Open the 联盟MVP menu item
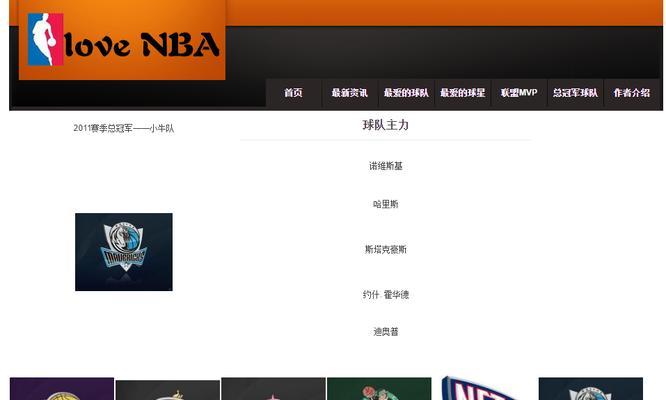This screenshot has height=400, width=666. 519,93
